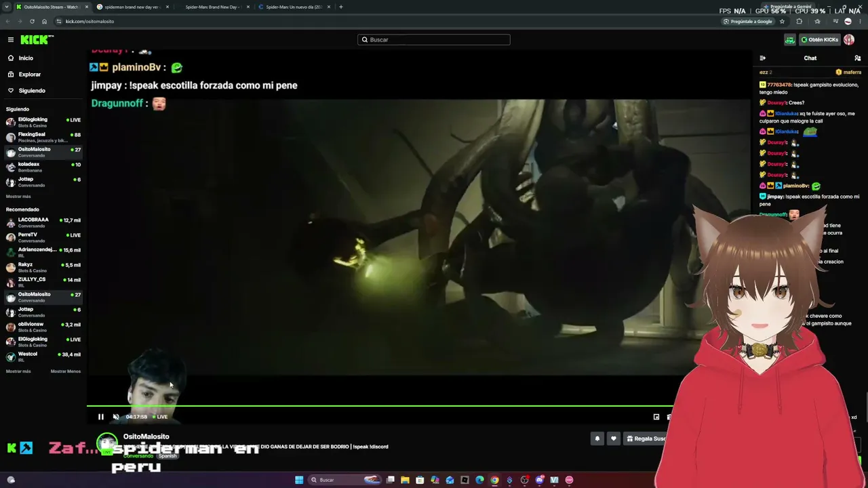Enable notifications with the bell button

(597, 439)
